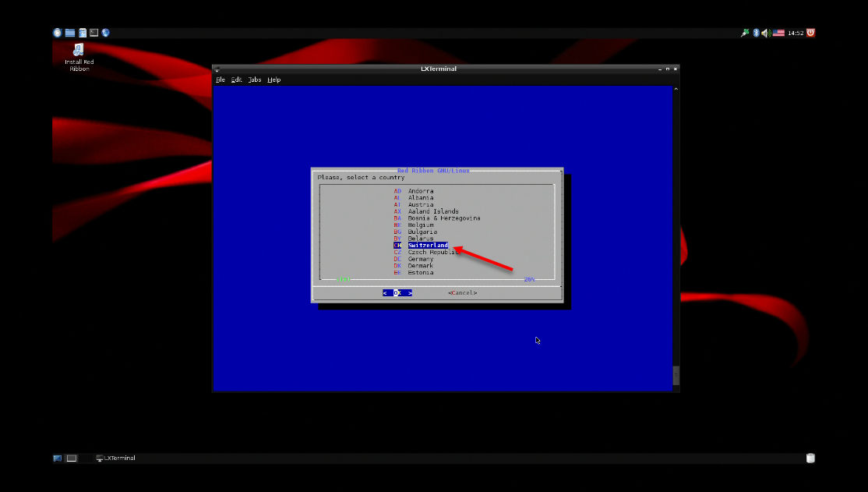
Task: Click the Cancel button in the dialog
Action: coord(462,293)
